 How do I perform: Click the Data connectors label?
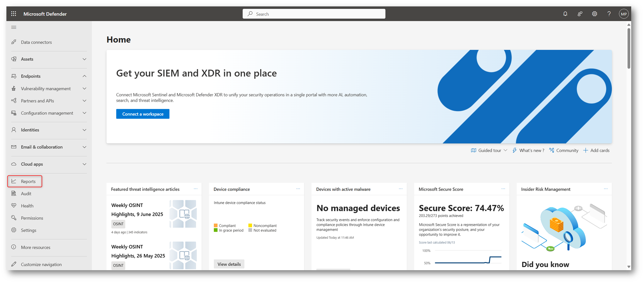[36, 42]
